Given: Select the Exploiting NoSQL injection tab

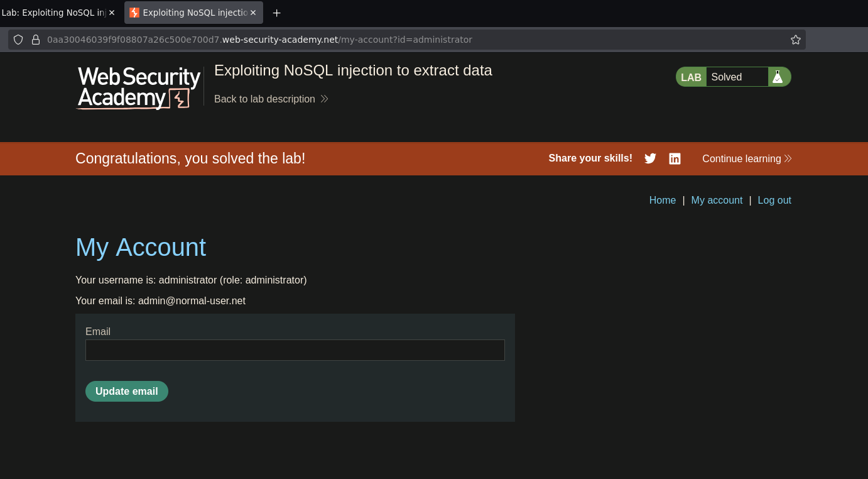Looking at the screenshot, I should (x=193, y=13).
